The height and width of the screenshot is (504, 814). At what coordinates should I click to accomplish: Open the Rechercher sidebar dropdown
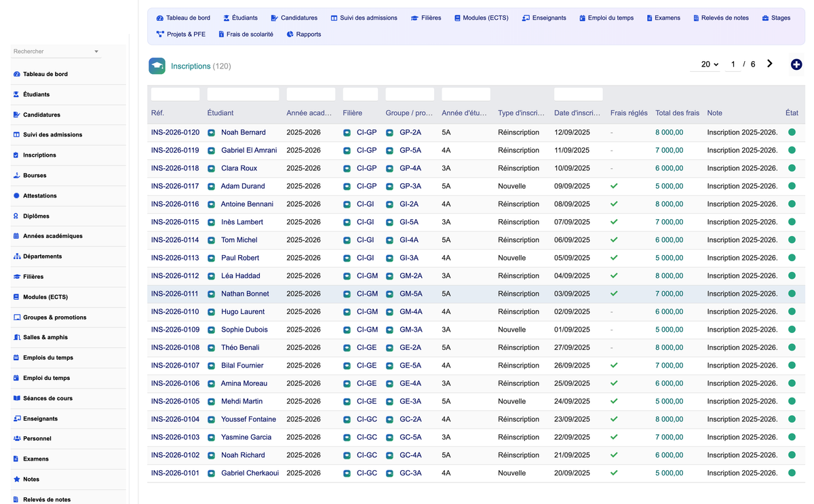pos(56,52)
